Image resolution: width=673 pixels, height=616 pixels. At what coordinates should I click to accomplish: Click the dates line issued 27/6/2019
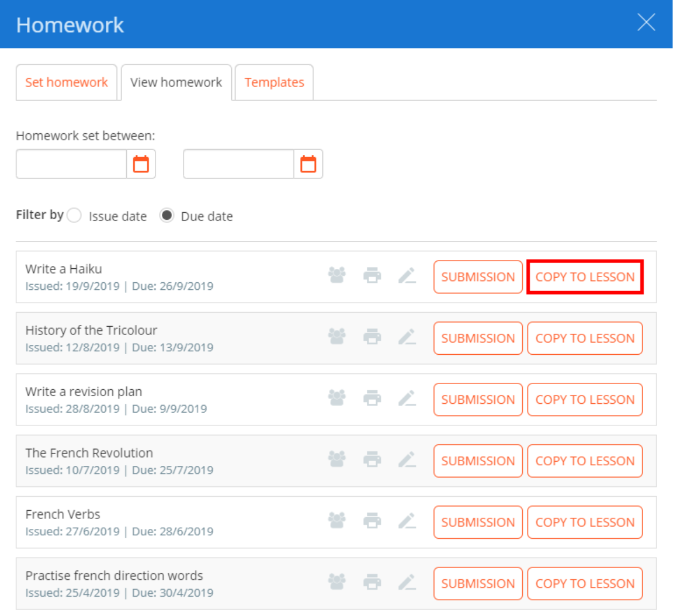pos(119,532)
